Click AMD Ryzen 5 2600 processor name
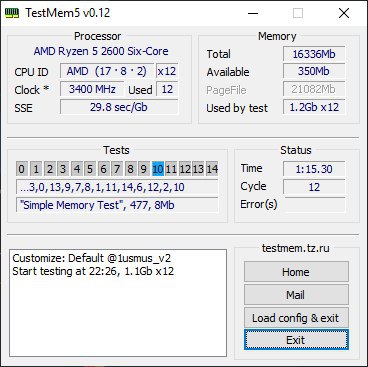 click(101, 51)
